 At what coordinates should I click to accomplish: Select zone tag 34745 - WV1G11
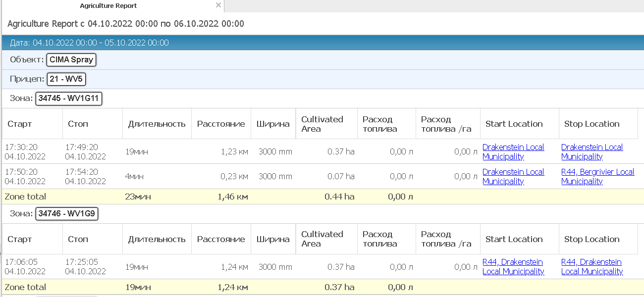click(68, 99)
